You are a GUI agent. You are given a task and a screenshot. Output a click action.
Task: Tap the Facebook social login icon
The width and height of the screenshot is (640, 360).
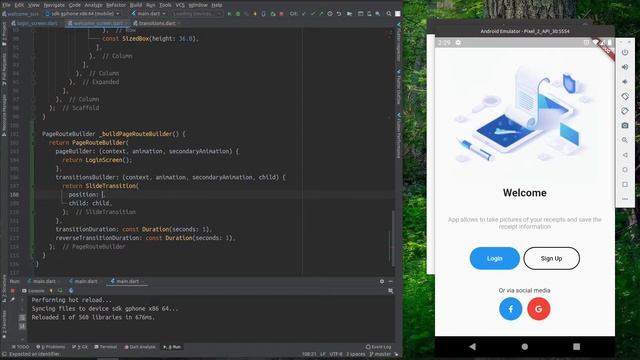point(511,309)
